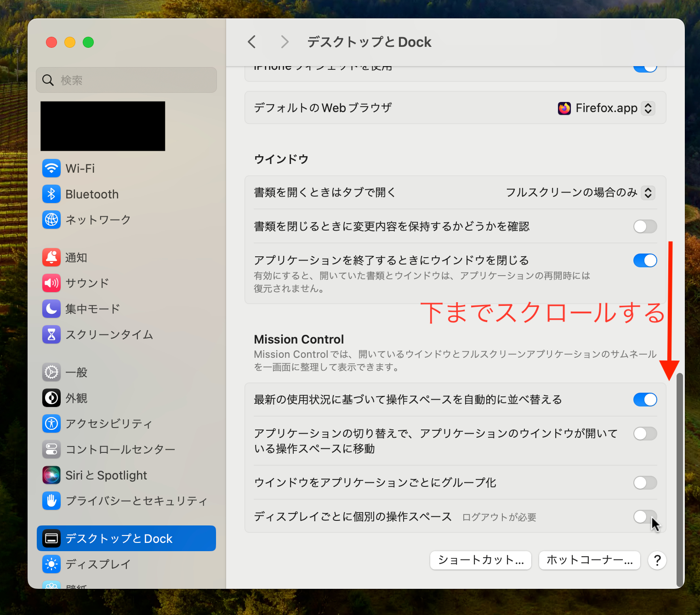Image resolution: width=700 pixels, height=615 pixels.
Task: Disable アプリケーションを終了するときにウインドウを閉じる
Action: (x=645, y=260)
